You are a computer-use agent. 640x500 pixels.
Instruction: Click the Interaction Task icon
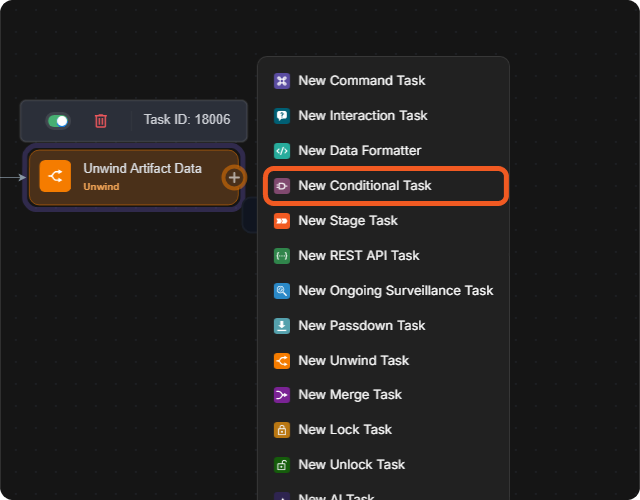(x=282, y=116)
